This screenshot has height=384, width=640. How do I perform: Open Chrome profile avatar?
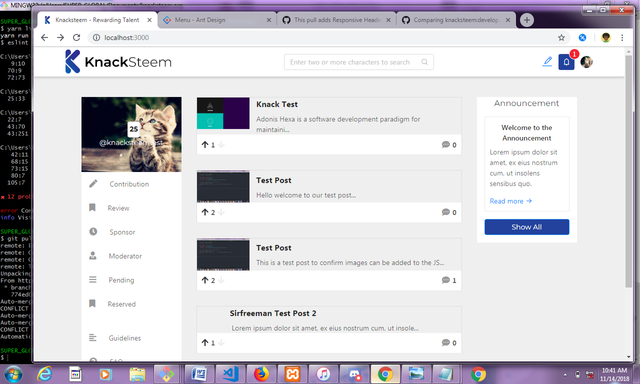(x=606, y=38)
